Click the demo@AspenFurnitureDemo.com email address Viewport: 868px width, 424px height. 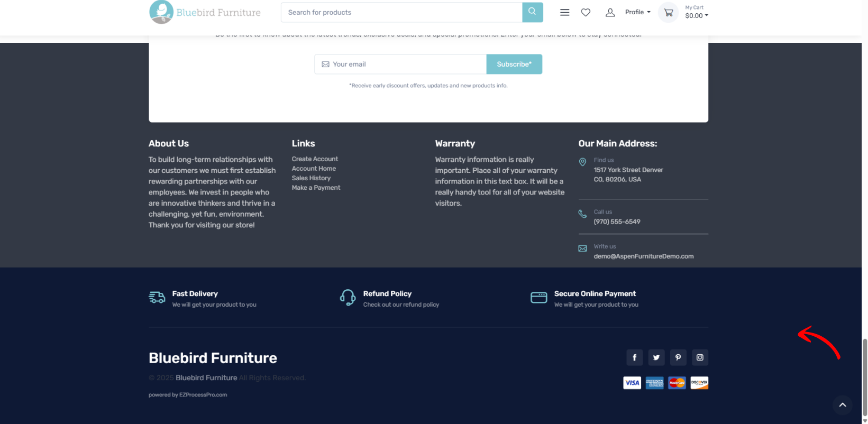(x=644, y=256)
